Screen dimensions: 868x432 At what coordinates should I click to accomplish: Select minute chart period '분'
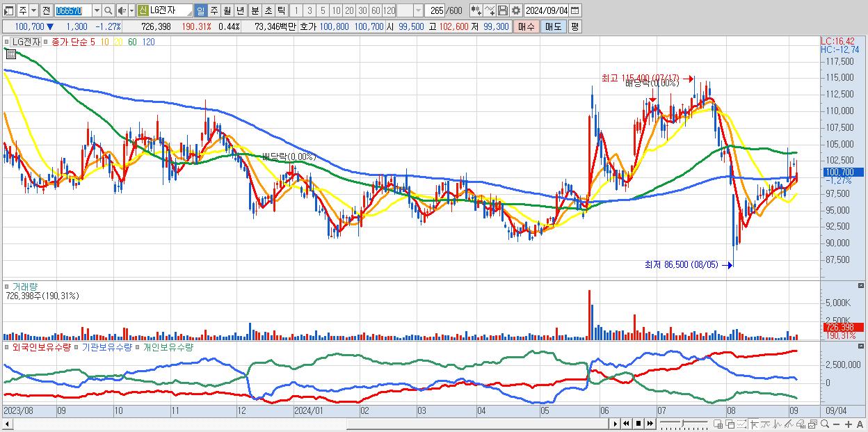[255, 10]
